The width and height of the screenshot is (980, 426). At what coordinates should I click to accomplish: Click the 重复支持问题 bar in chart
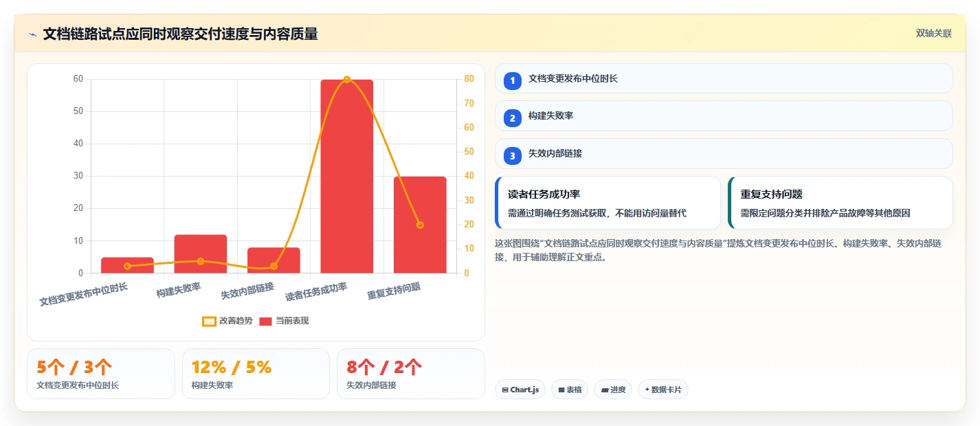(420, 225)
